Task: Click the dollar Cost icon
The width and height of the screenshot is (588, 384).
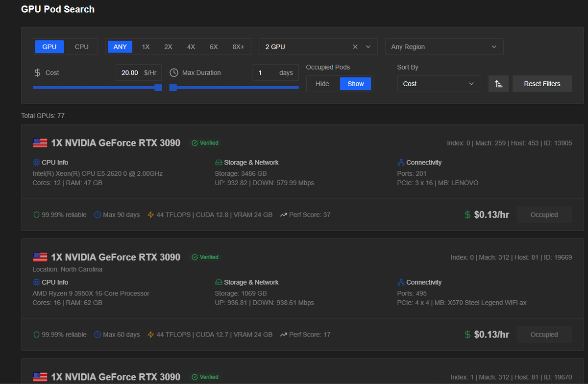Action: pyautogui.click(x=37, y=72)
